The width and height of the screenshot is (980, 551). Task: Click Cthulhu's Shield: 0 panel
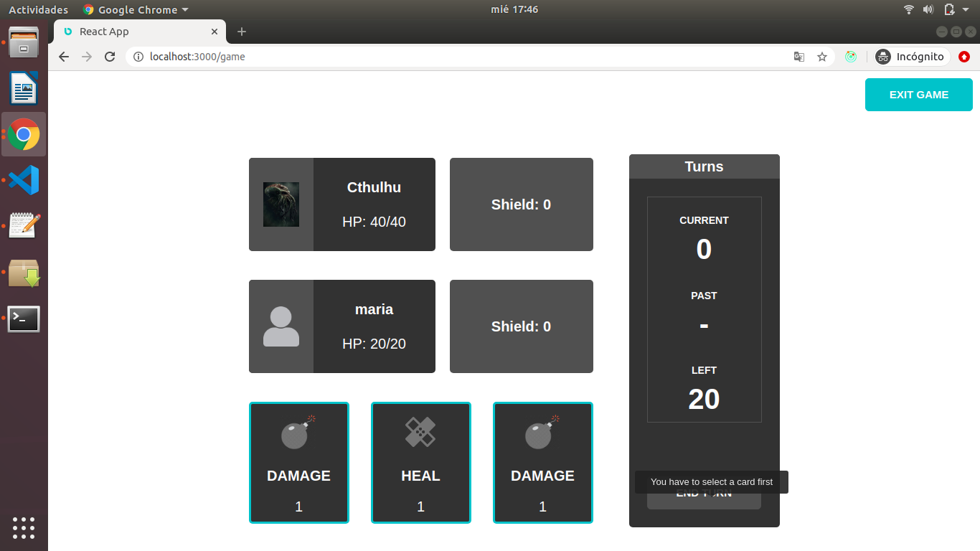(x=522, y=204)
